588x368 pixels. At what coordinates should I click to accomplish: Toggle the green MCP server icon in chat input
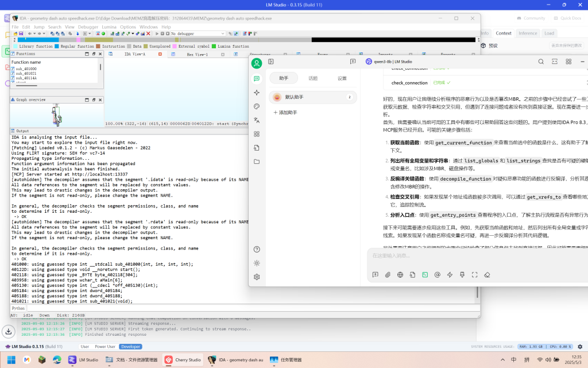tap(425, 275)
